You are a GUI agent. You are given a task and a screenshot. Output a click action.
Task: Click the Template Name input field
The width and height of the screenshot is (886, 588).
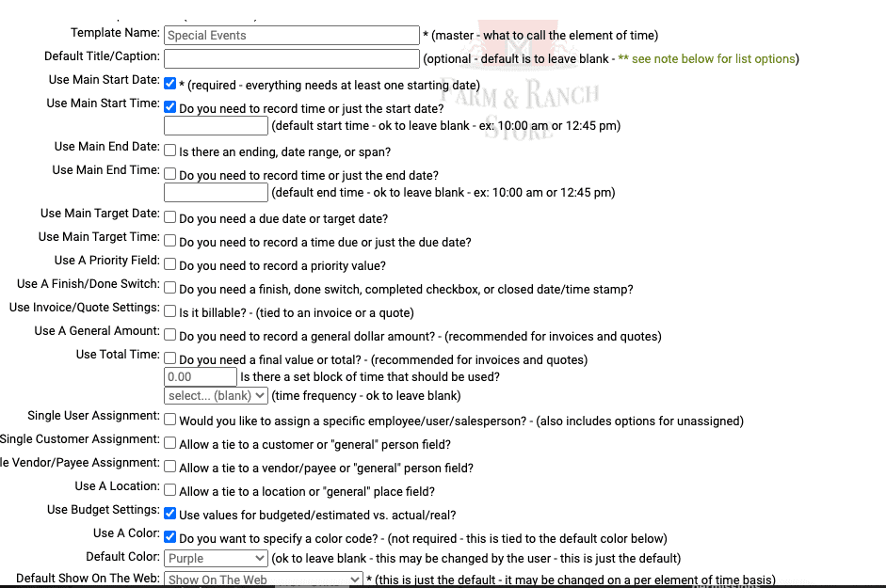(292, 35)
